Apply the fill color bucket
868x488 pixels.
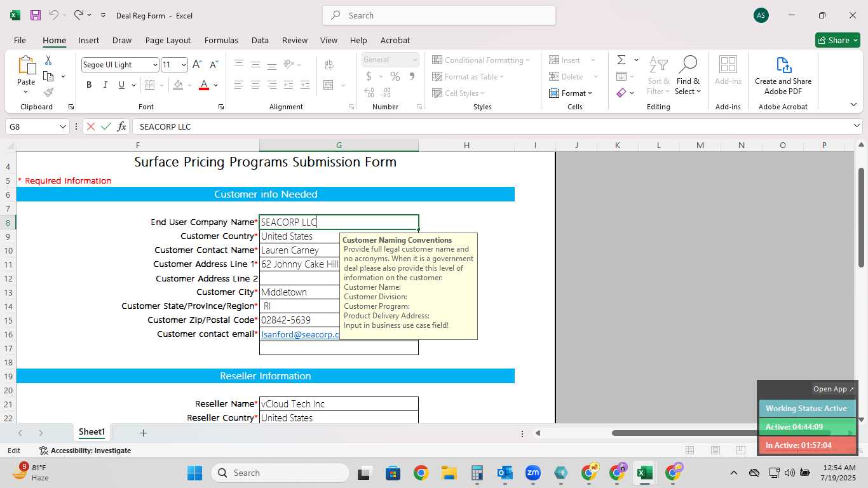178,85
